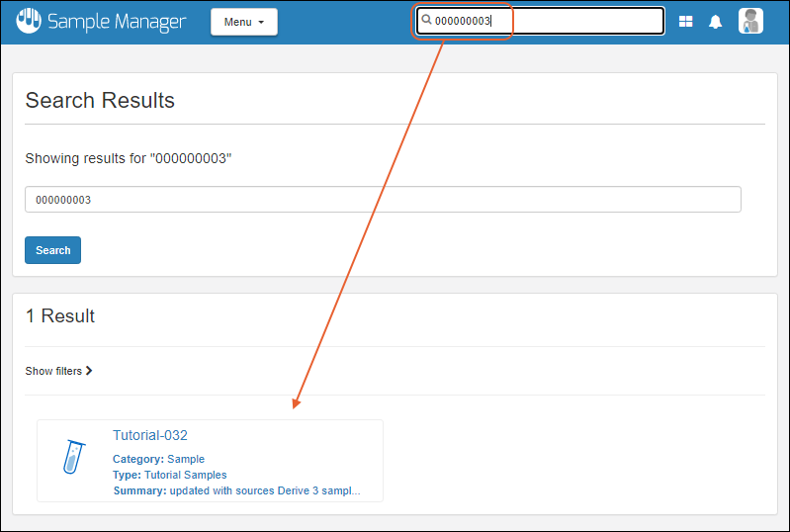Click the Search Results heading
The width and height of the screenshot is (790, 532).
pyautogui.click(x=100, y=100)
